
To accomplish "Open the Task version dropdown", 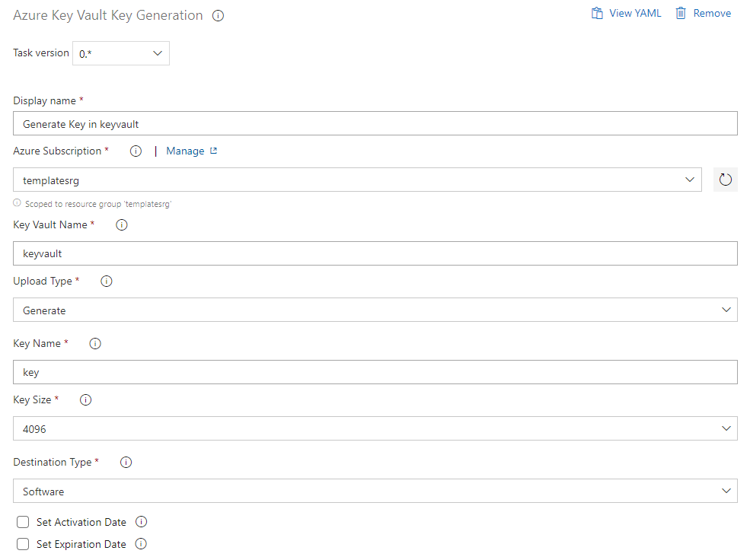I will [x=121, y=53].
